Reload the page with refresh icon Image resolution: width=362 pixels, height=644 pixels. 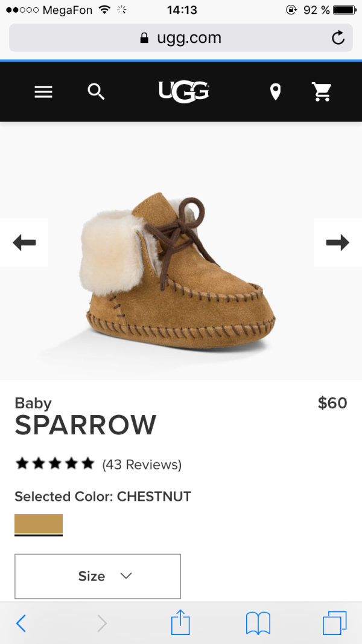tap(338, 38)
